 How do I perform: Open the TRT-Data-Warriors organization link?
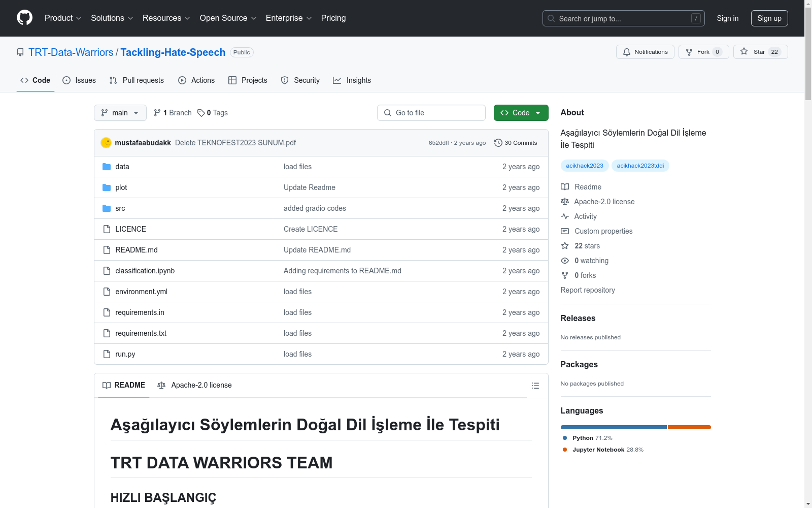[71, 52]
